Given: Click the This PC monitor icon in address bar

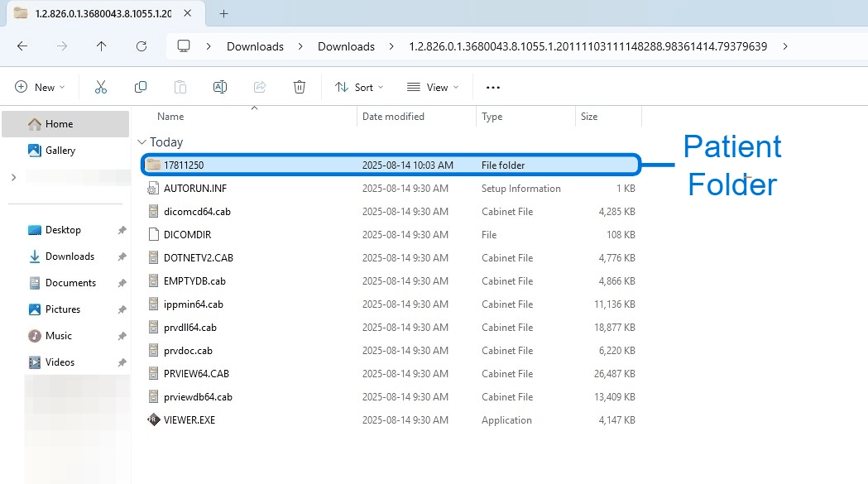Looking at the screenshot, I should [x=184, y=46].
